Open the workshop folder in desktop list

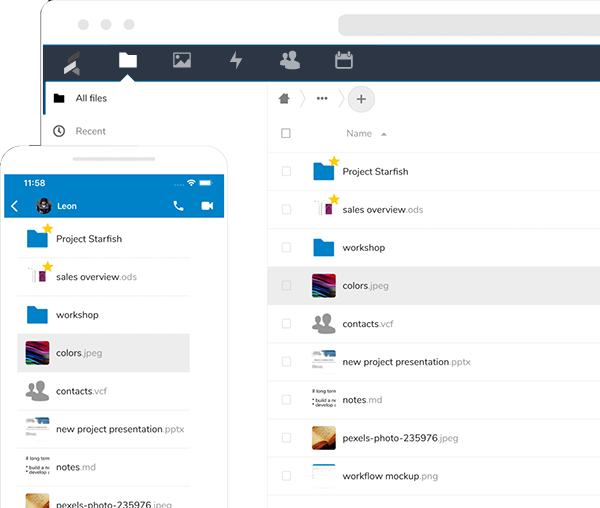click(363, 247)
